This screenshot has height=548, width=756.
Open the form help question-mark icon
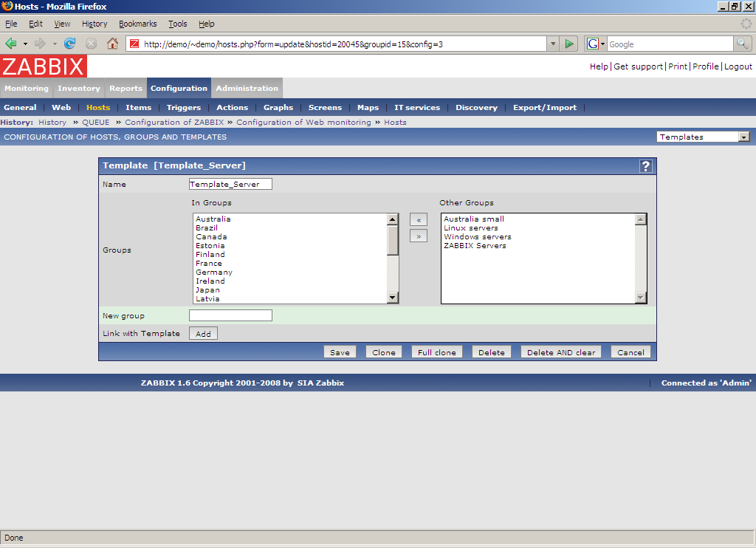(x=645, y=166)
